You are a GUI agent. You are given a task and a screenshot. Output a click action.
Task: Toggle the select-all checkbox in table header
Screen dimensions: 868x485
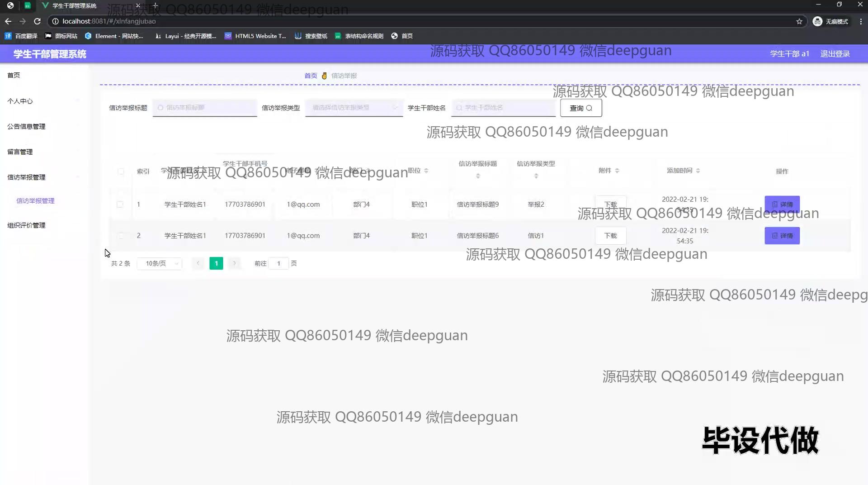click(x=121, y=171)
